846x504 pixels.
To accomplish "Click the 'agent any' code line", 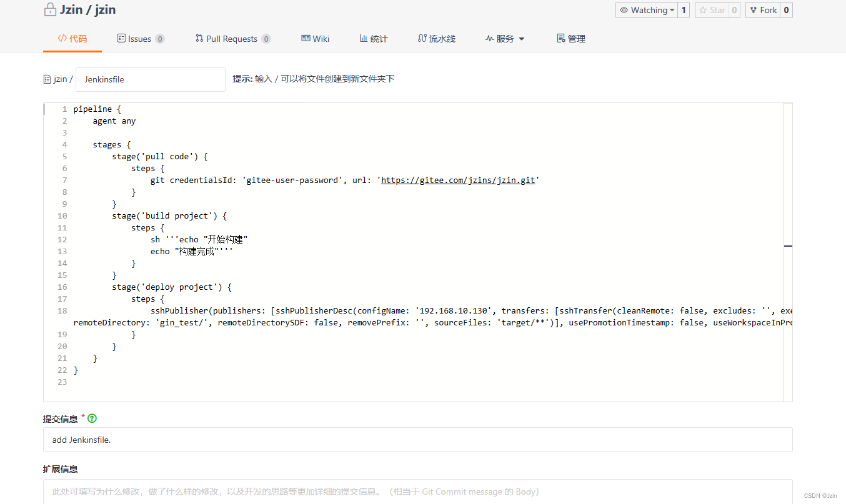I will click(114, 121).
